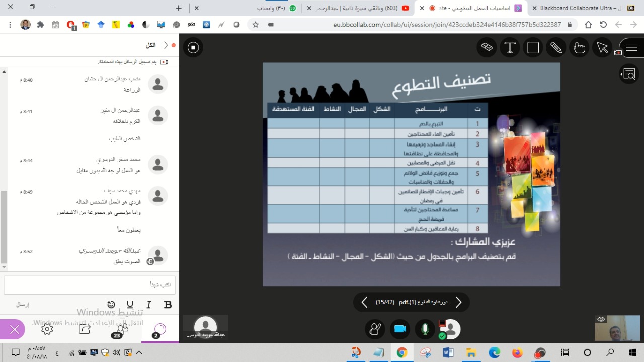Image resolution: width=644 pixels, height=362 pixels.
Task: Select the Pencil drawing tool
Action: 556,47
